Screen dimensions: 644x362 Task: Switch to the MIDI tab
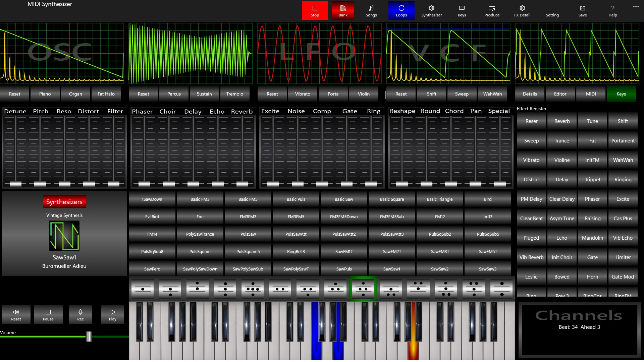[591, 94]
